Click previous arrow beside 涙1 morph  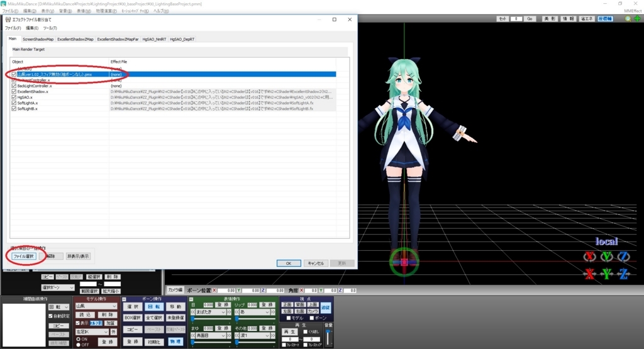tap(237, 336)
